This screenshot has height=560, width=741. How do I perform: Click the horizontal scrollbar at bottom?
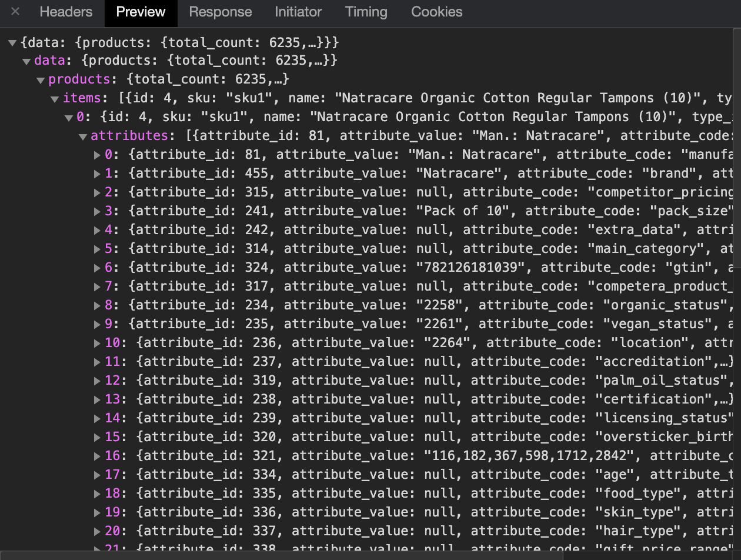282,555
